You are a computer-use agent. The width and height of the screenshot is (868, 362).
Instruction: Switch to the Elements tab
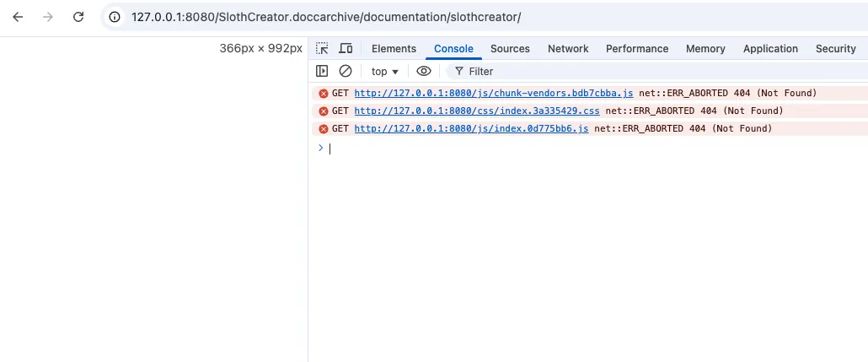(x=394, y=49)
